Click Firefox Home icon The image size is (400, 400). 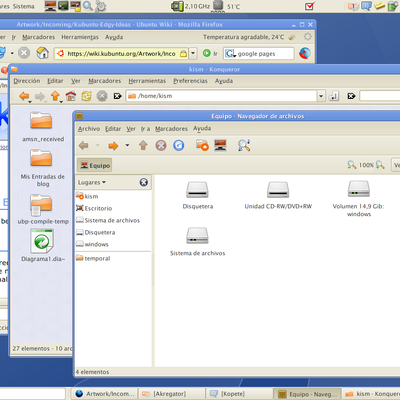[x=42, y=53]
